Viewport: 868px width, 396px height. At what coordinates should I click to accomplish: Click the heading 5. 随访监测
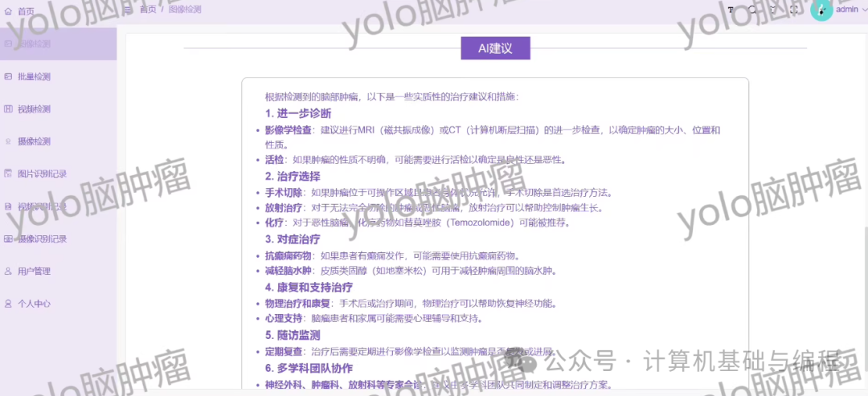point(293,335)
